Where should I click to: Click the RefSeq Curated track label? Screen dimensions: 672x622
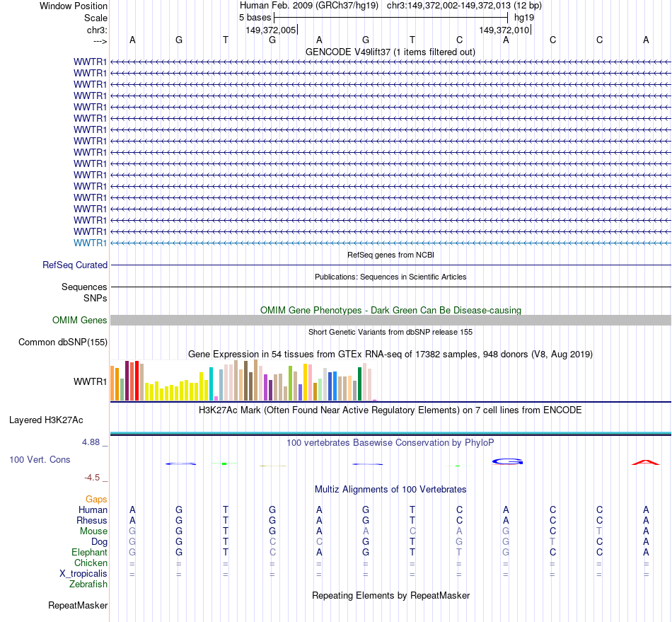click(x=74, y=265)
